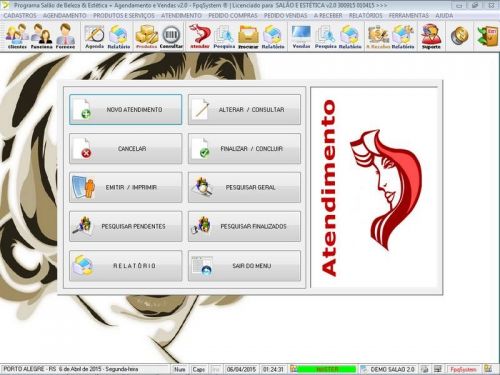Click the gold coin toolbar icon

459,36
